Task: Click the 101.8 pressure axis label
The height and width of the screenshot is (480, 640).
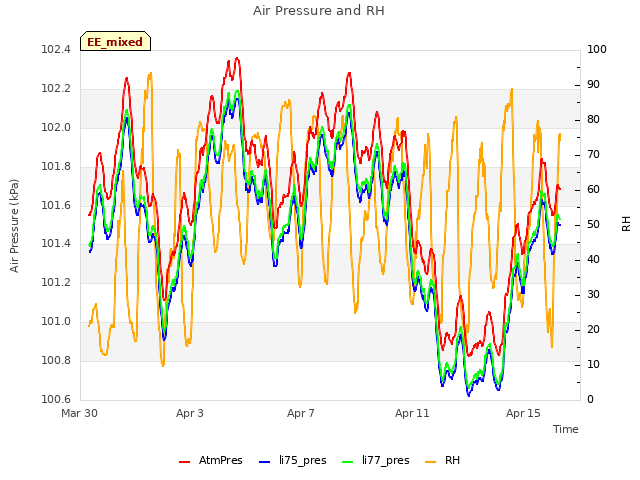Action: 56,167
